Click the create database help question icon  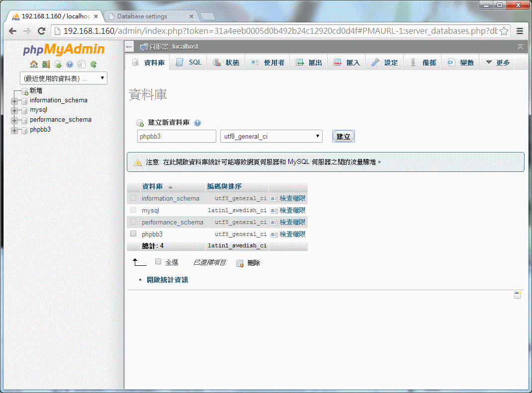[197, 123]
